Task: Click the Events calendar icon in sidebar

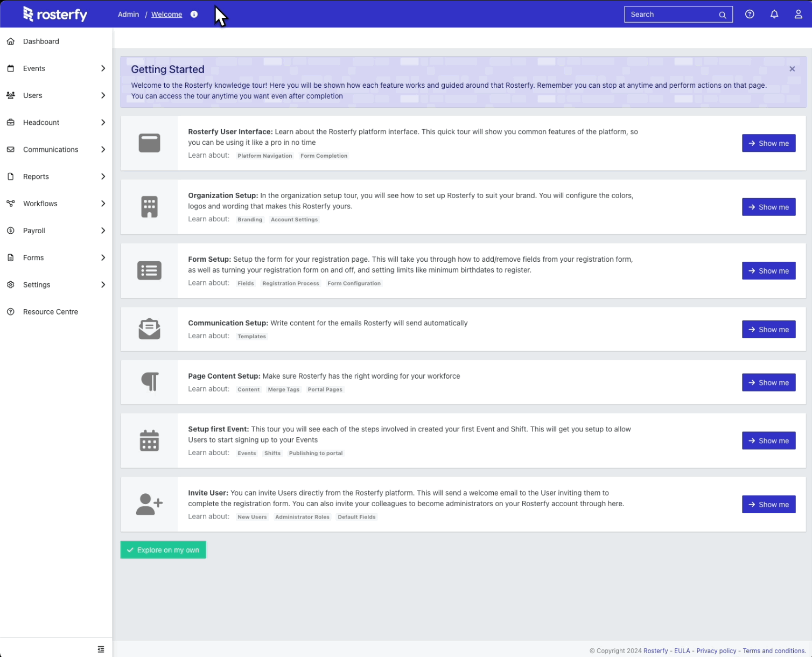Action: click(x=11, y=68)
